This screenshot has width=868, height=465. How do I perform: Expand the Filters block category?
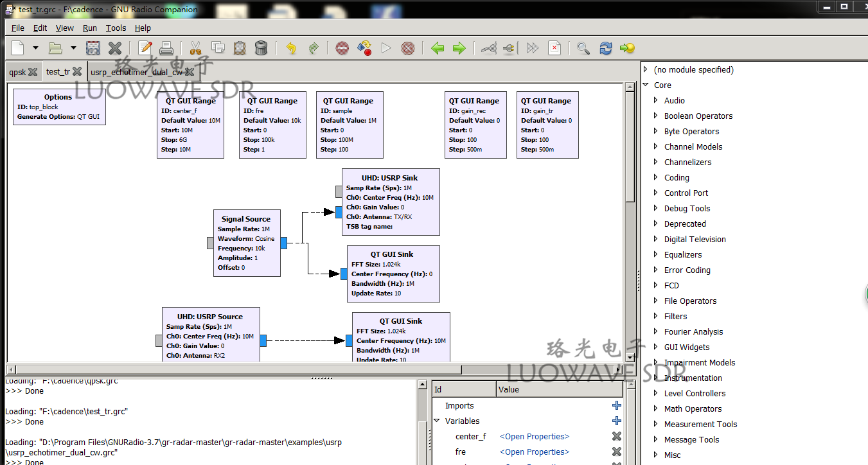[x=656, y=316]
